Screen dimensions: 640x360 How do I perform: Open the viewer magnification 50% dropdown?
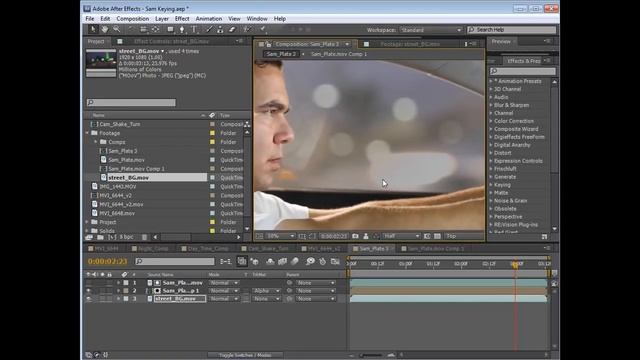click(280, 236)
